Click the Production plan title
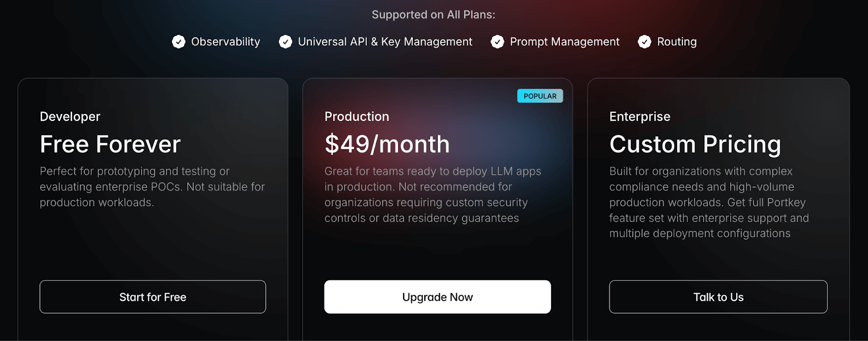The height and width of the screenshot is (341, 868). 356,117
